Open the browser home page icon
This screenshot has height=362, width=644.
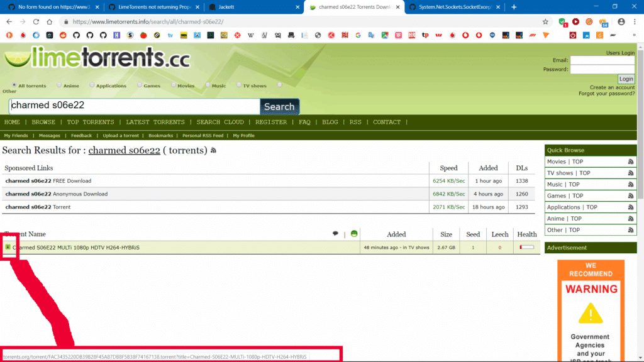click(x=49, y=22)
